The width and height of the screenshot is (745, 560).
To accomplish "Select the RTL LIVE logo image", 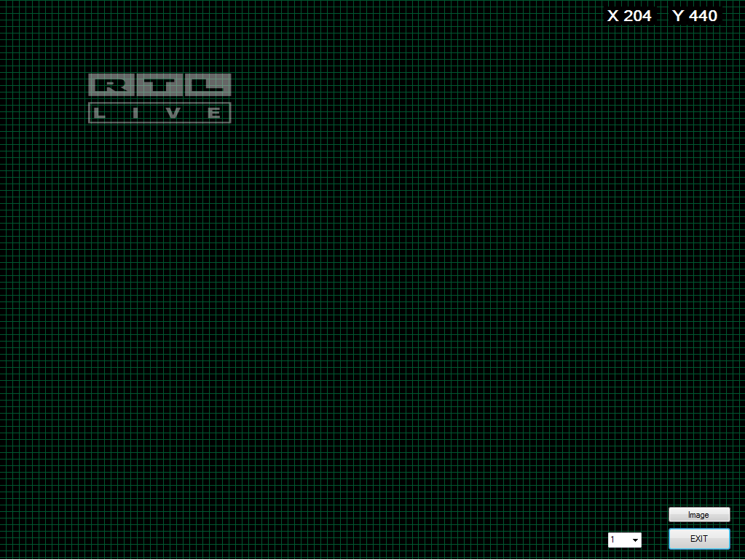I will click(x=159, y=98).
